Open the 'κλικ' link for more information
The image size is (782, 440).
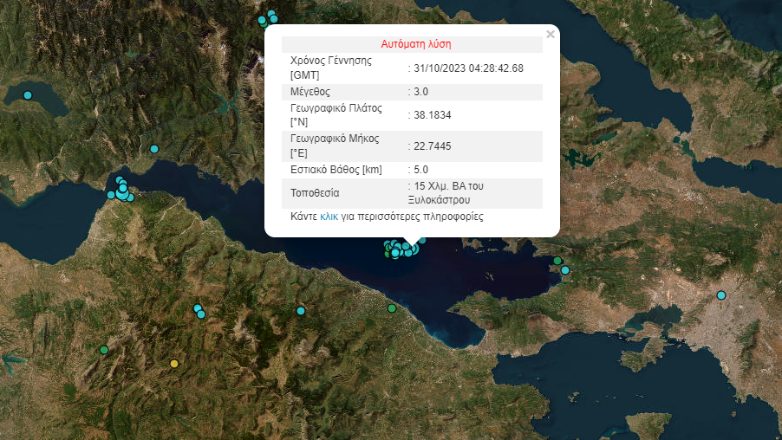tap(329, 217)
